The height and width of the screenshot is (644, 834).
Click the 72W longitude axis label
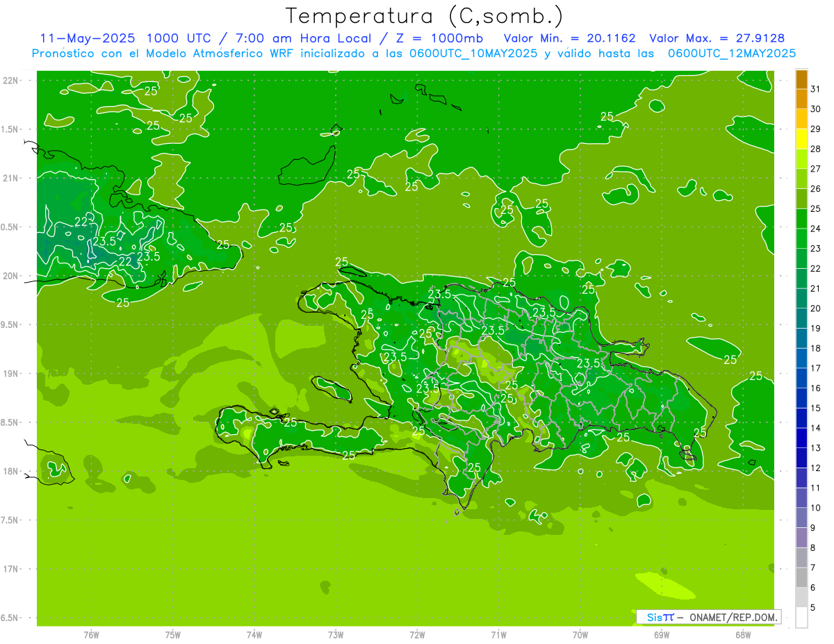tap(417, 635)
